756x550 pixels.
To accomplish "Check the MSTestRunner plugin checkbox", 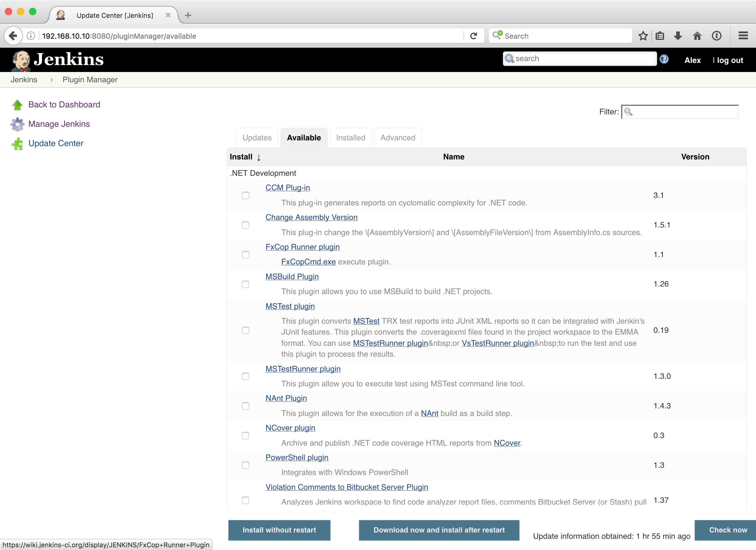I will click(245, 377).
